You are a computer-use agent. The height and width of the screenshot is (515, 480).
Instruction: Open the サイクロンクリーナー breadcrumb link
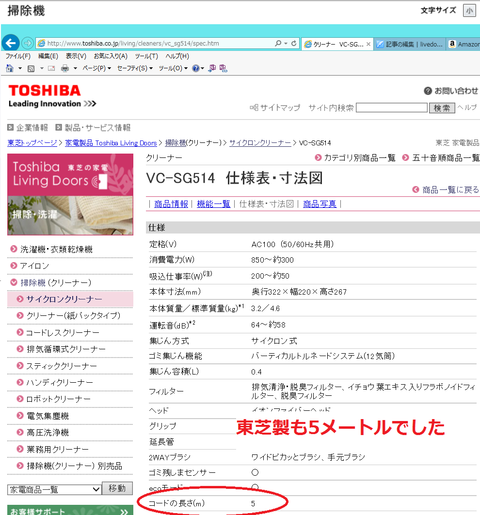pyautogui.click(x=260, y=143)
